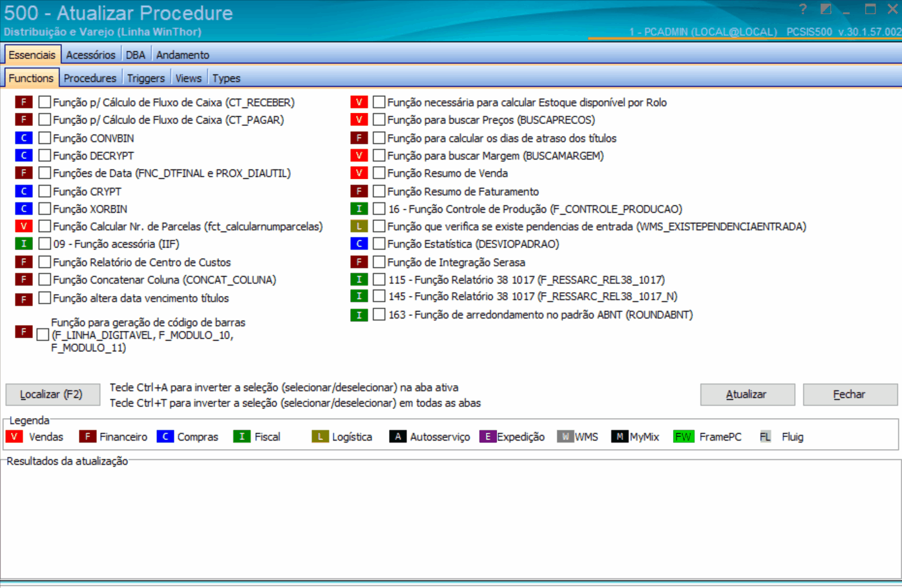Click the blue C icon beside Função CONVBIN
This screenshot has height=588, width=902.
click(24, 138)
